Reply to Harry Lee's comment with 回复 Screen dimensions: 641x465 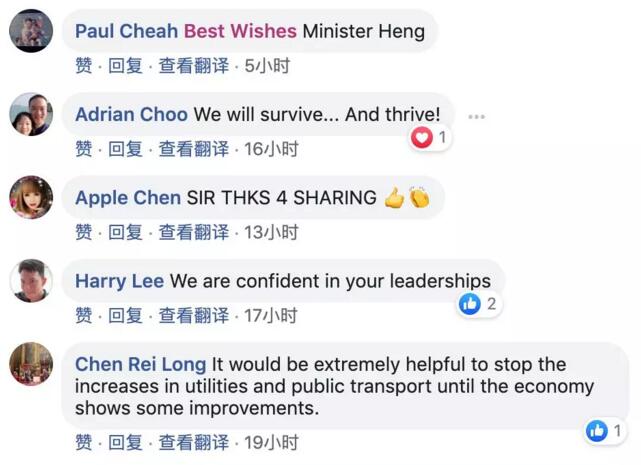[125, 316]
